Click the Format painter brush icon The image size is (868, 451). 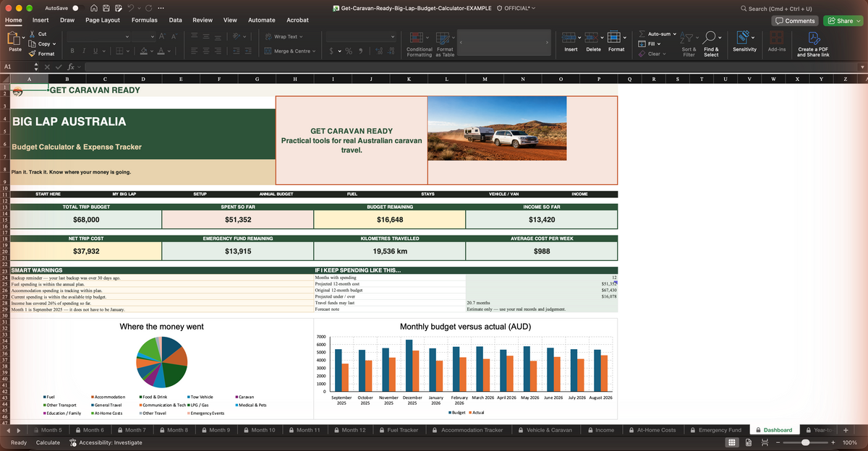pyautogui.click(x=32, y=53)
